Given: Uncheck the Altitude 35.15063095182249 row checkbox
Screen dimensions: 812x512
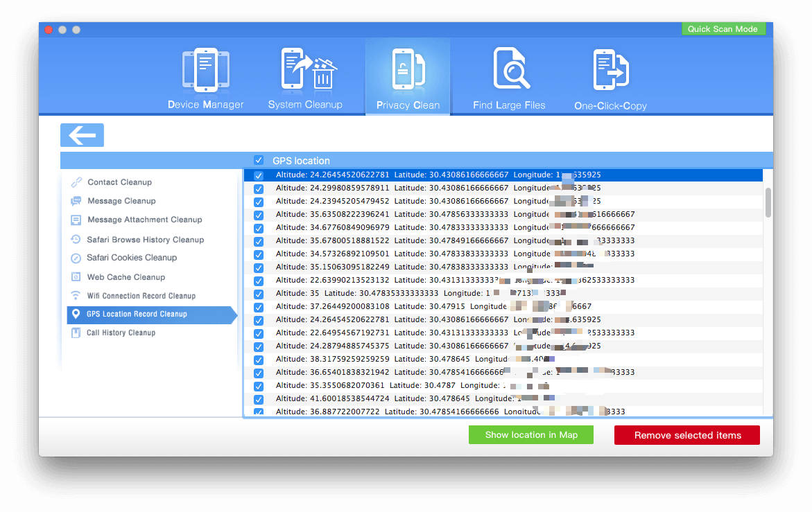Looking at the screenshot, I should pyautogui.click(x=259, y=268).
